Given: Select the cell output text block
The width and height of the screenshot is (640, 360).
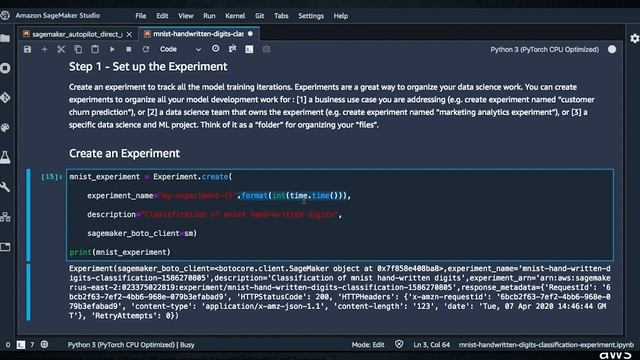Looking at the screenshot, I should tap(340, 292).
